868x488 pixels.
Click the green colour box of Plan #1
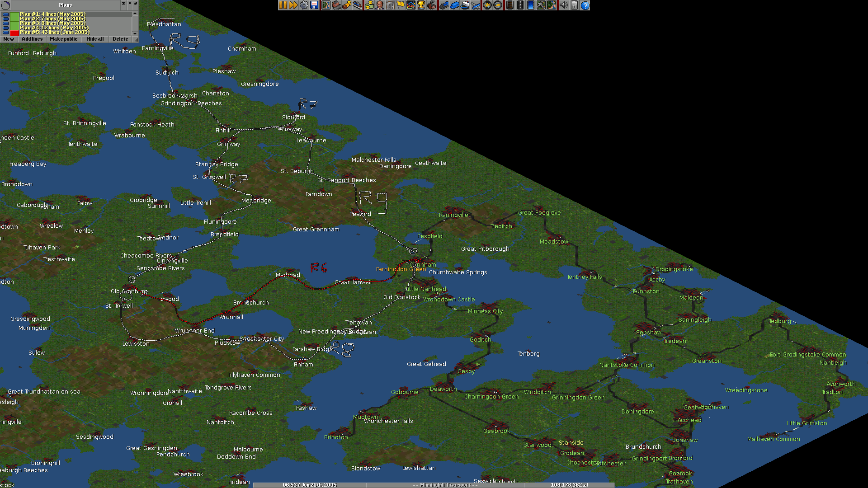tap(14, 14)
